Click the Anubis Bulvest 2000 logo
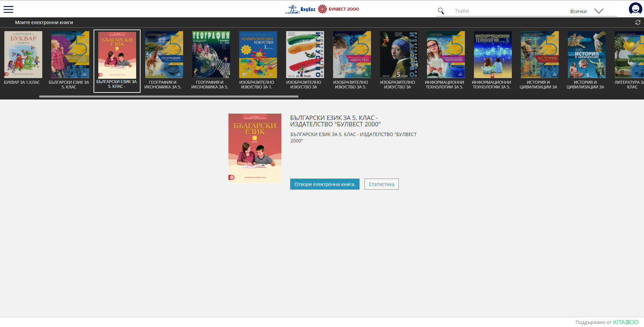The height and width of the screenshot is (327, 644). [x=322, y=9]
